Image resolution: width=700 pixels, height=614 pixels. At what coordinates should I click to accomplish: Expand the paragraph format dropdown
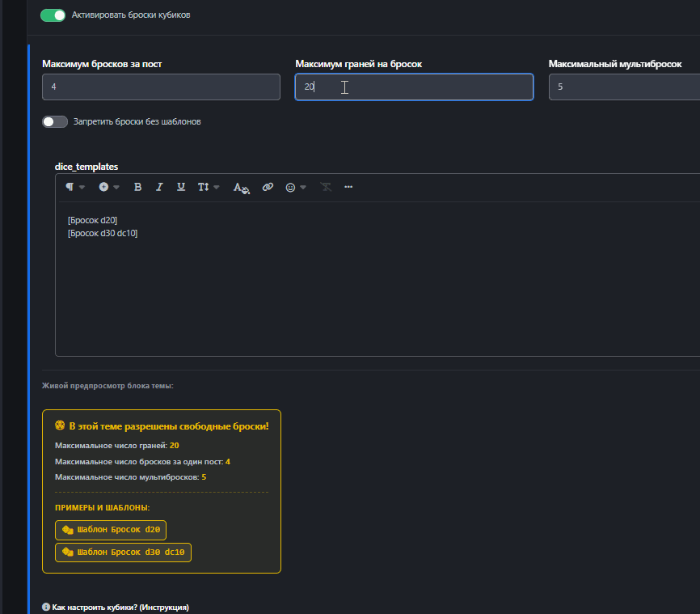coord(74,187)
